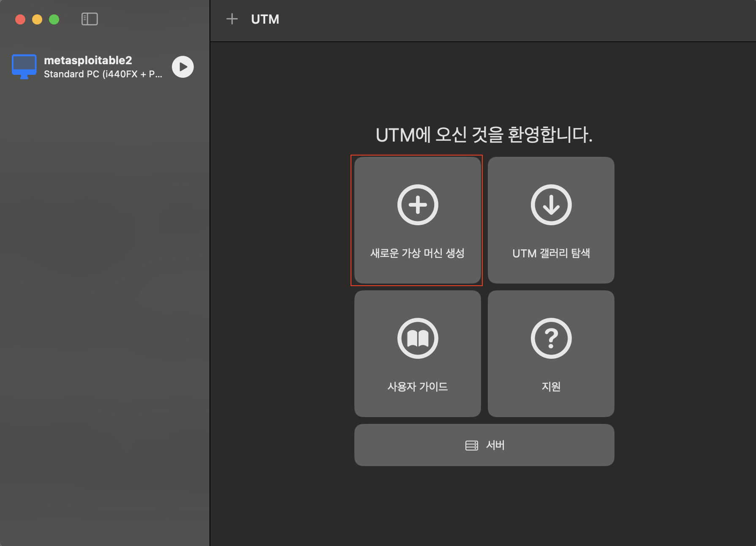Click the 서버 button
The image size is (756, 546).
click(484, 445)
